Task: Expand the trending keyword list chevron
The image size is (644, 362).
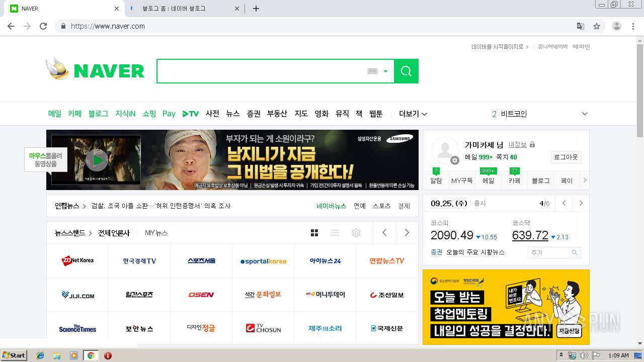Action: point(585,114)
